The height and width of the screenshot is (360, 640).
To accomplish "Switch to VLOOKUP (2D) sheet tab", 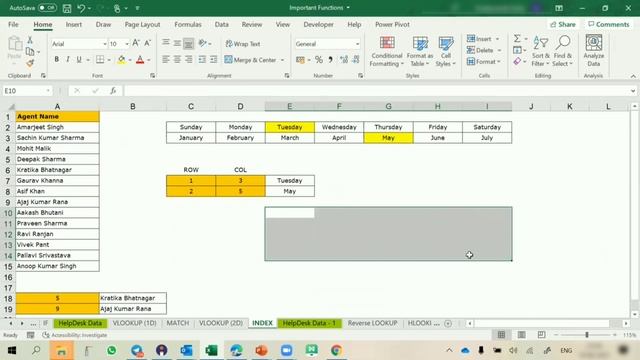I will pyautogui.click(x=221, y=323).
